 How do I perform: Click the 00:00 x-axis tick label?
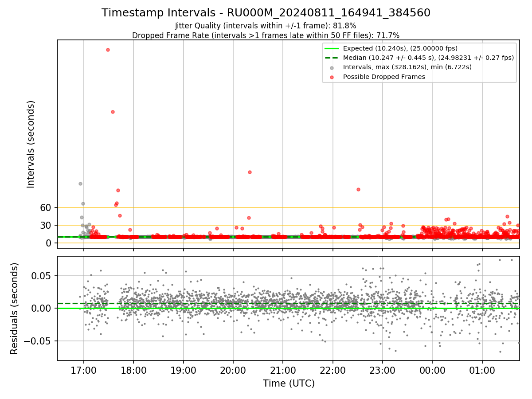(432, 370)
